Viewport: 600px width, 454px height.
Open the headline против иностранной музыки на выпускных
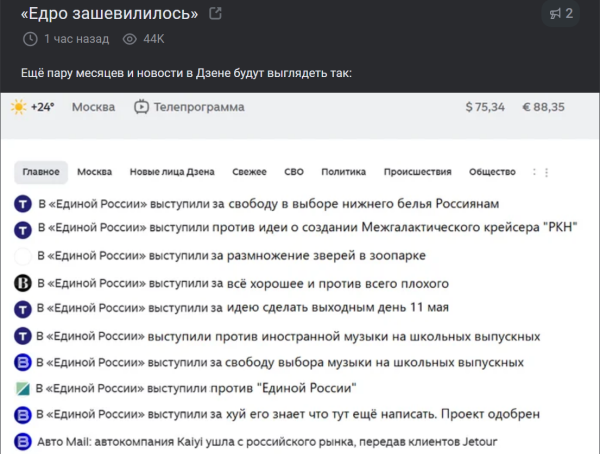coord(288,336)
